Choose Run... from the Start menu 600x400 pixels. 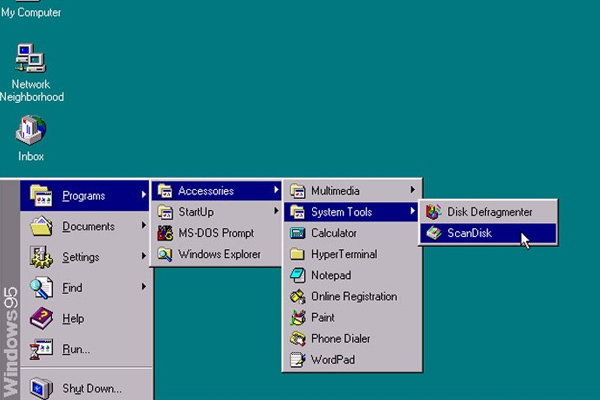coord(85,349)
